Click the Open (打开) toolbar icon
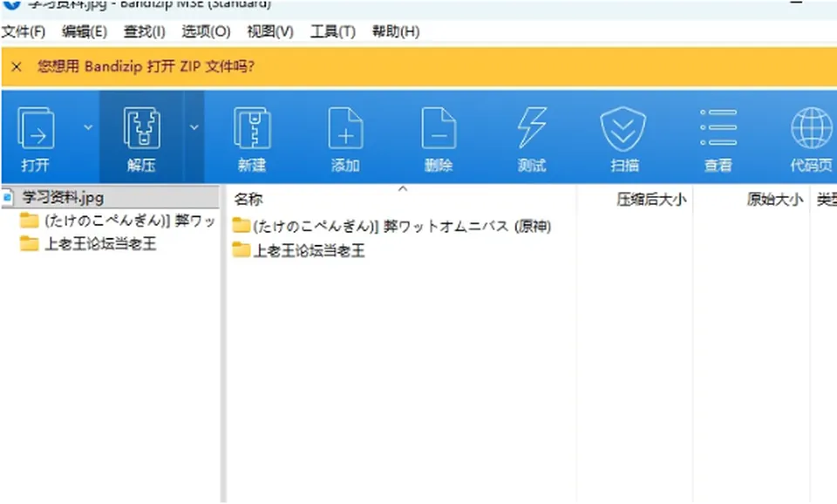This screenshot has width=837, height=504. [x=35, y=128]
